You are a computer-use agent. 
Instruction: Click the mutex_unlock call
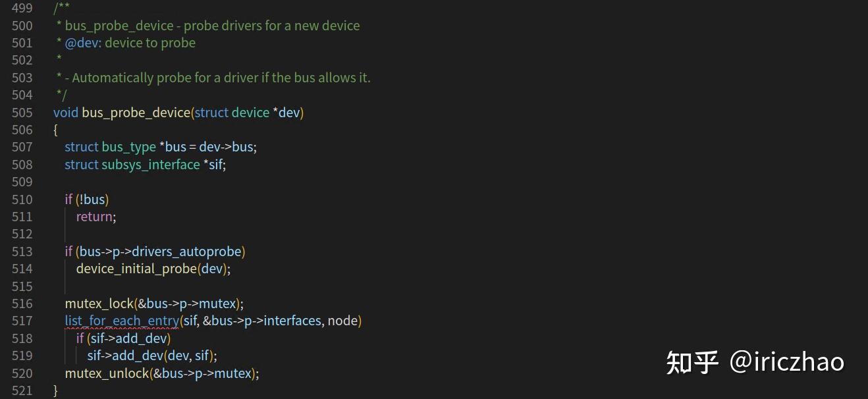[107, 373]
